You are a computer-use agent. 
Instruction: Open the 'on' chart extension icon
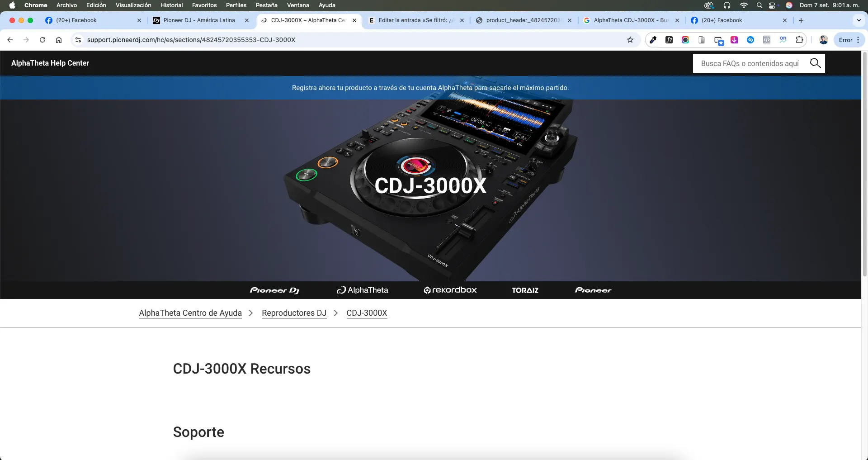pos(783,40)
